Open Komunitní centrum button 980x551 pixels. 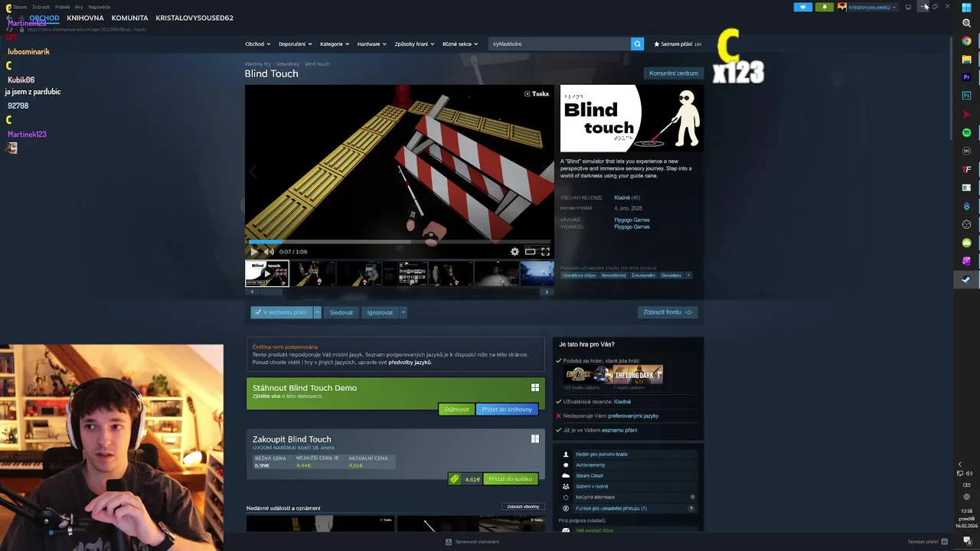pos(674,73)
